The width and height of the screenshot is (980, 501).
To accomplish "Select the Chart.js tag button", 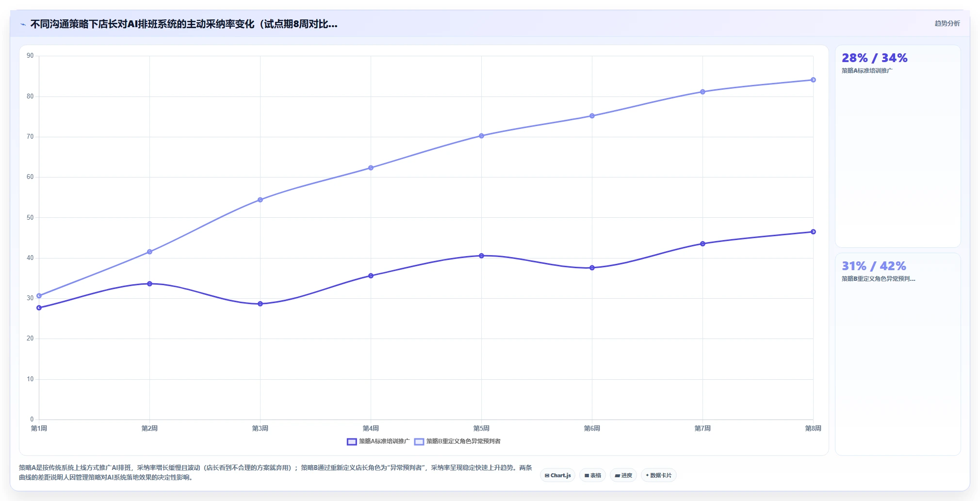I will point(557,475).
